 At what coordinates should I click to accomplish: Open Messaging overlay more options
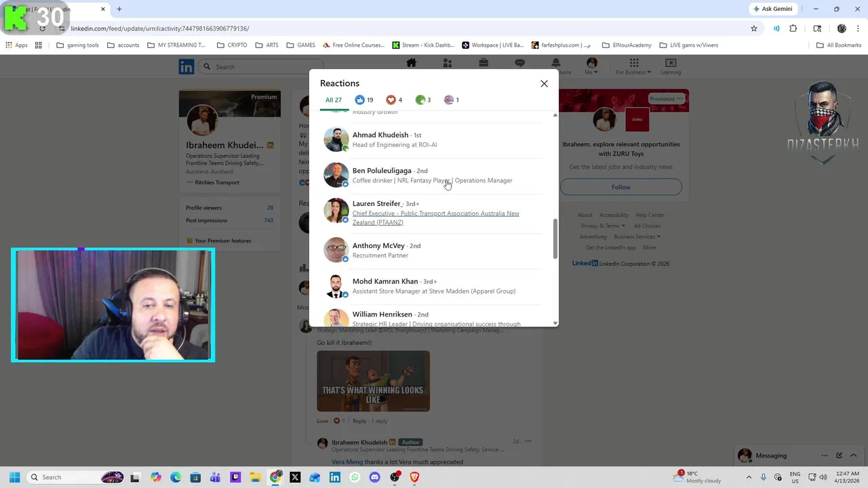pyautogui.click(x=825, y=455)
